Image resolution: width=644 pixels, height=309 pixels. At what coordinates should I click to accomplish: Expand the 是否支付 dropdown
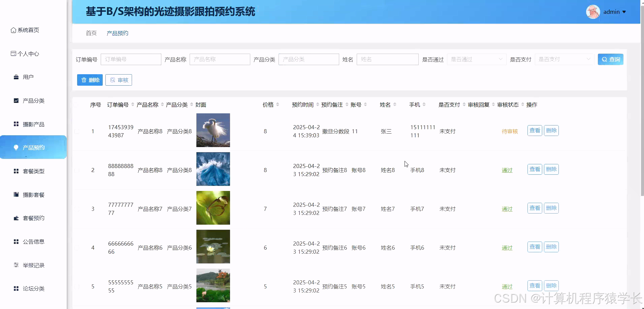coord(564,59)
